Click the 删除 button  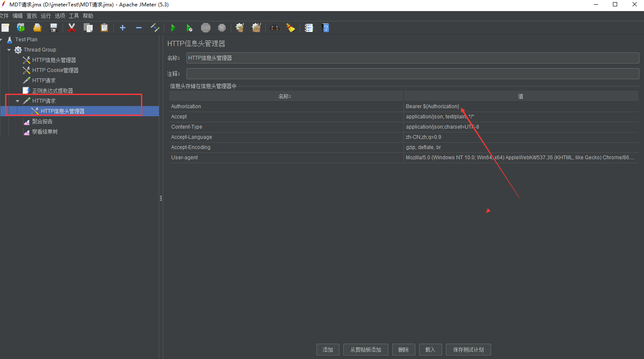click(404, 350)
